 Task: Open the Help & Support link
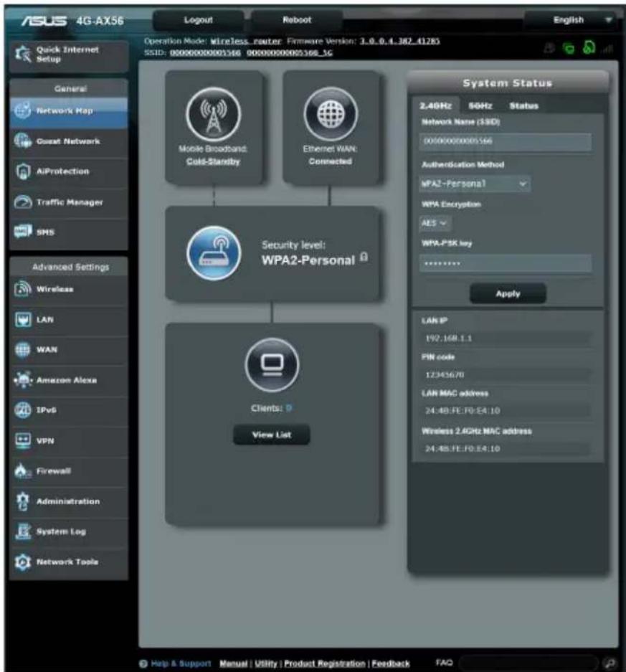[181, 663]
